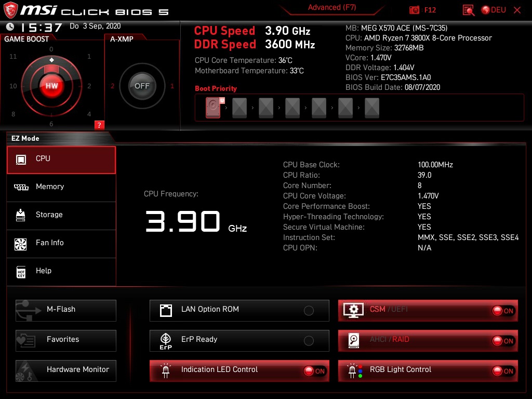Turn off RGB Light Control switch

[x=503, y=371]
